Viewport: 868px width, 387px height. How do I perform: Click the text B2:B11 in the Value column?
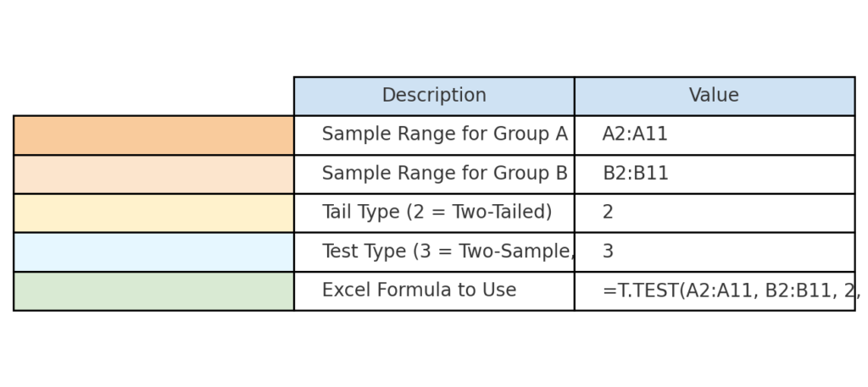[636, 174]
